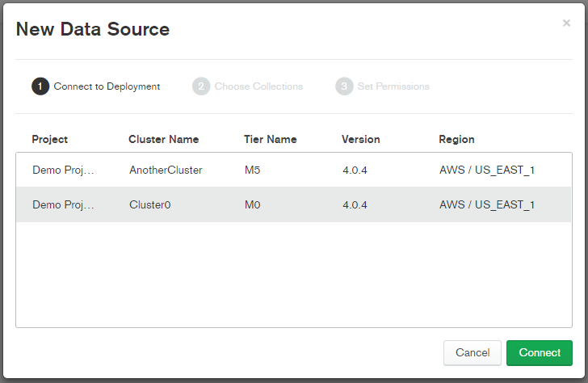Click the Version column header
This screenshot has width=588, height=383.
tap(361, 139)
